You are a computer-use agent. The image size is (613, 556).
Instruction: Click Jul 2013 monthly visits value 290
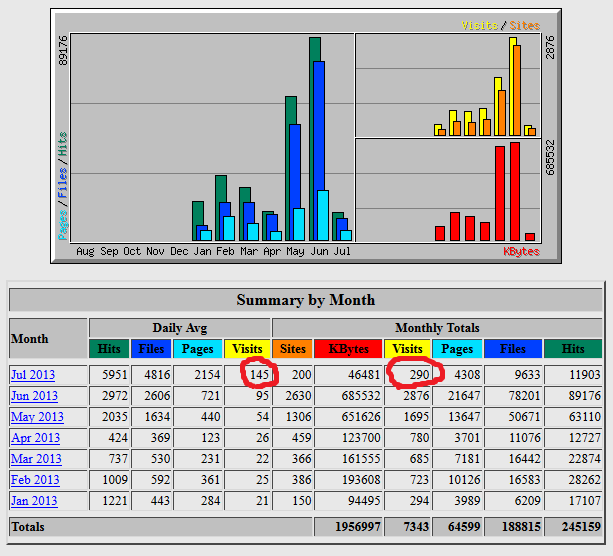pos(419,375)
